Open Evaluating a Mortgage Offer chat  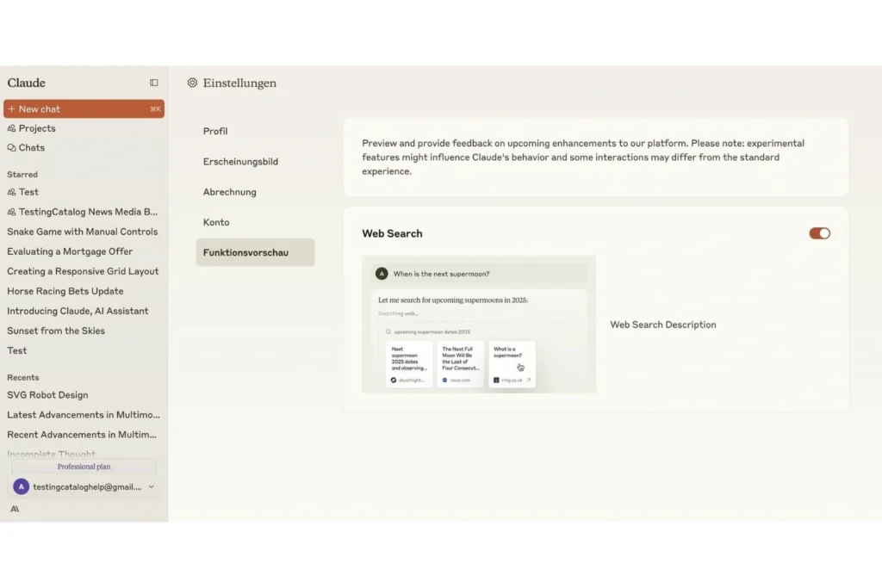pos(70,251)
